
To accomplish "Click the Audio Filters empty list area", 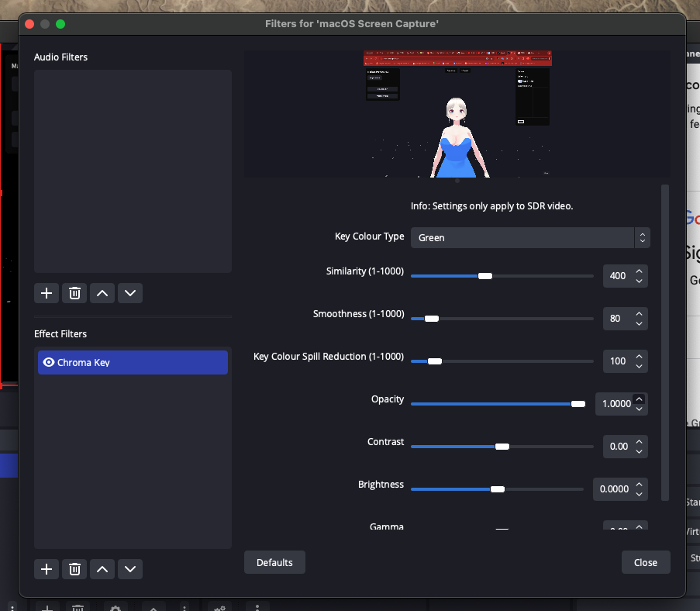I will pyautogui.click(x=133, y=171).
